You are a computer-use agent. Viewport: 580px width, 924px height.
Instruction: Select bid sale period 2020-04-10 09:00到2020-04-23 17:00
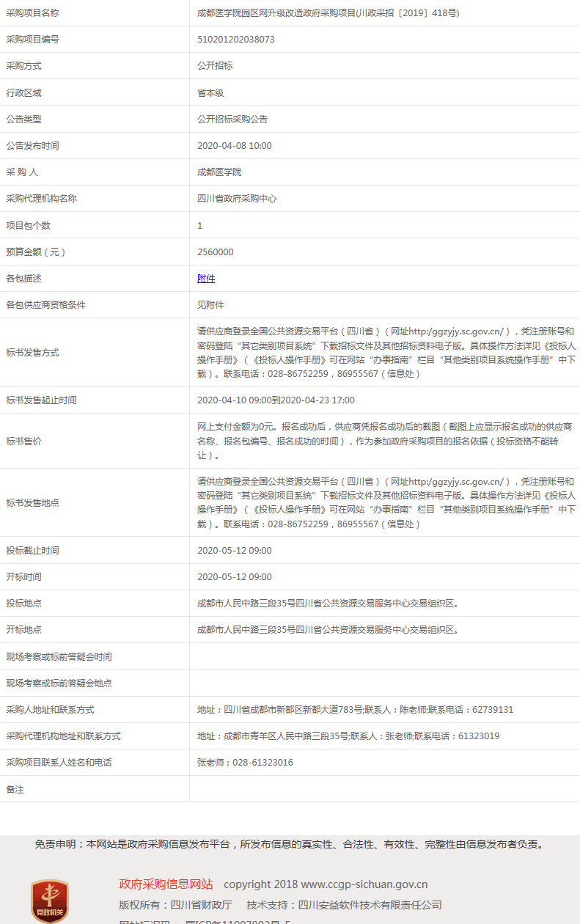point(276,400)
